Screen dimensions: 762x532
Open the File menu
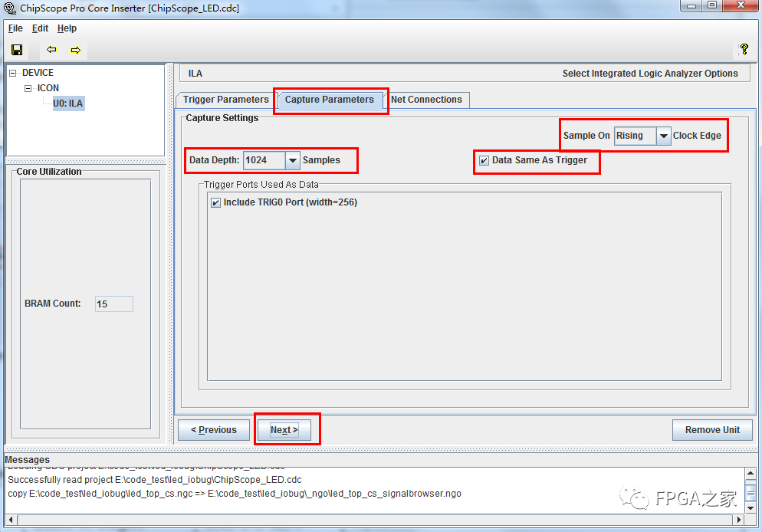pos(15,28)
